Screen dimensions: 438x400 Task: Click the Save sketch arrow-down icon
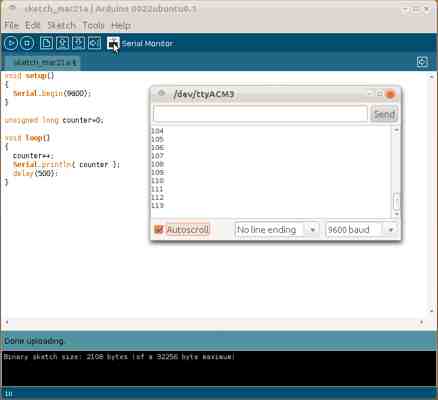click(78, 43)
